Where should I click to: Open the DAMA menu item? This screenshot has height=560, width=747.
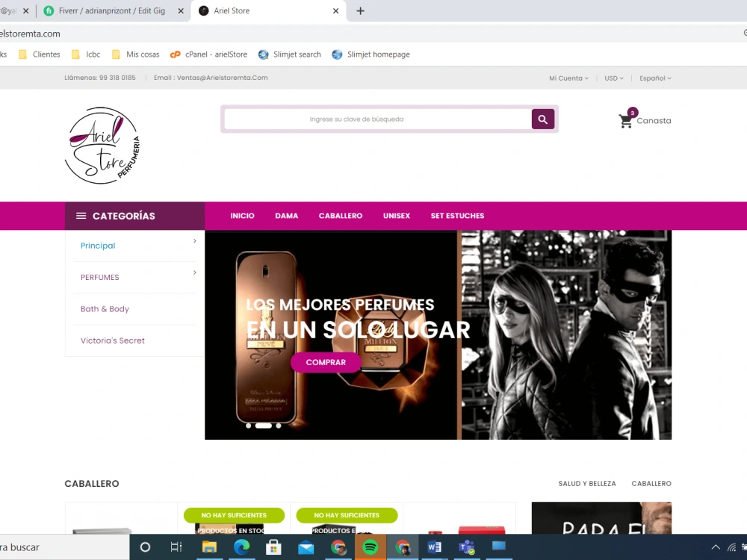tap(286, 216)
